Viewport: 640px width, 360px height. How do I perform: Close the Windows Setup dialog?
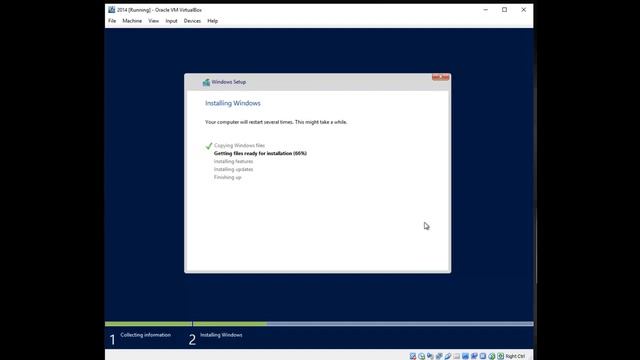[440, 77]
